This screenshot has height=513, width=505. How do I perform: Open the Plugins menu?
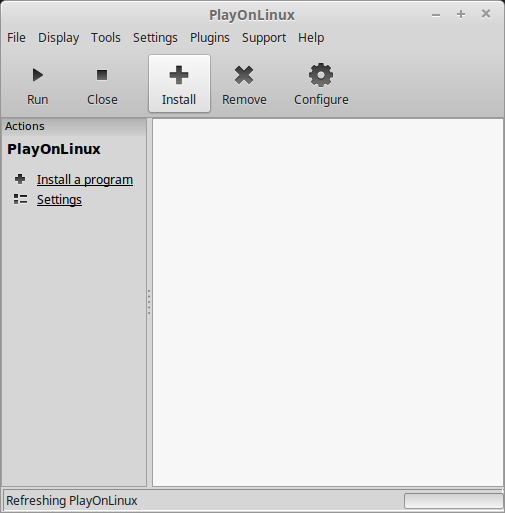click(210, 38)
